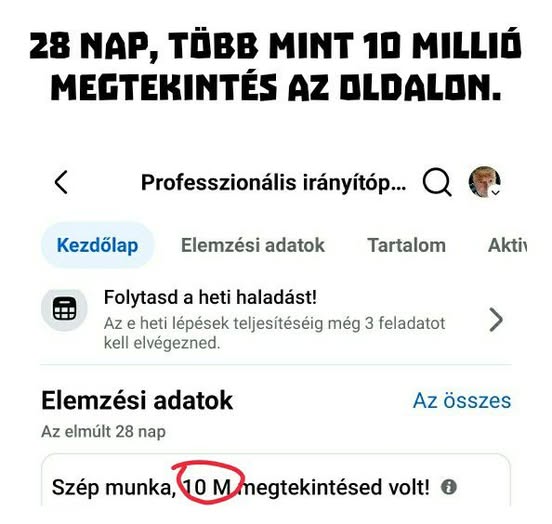Click the Elemzési adatok section heading
The width and height of the screenshot is (552, 524).
(137, 400)
